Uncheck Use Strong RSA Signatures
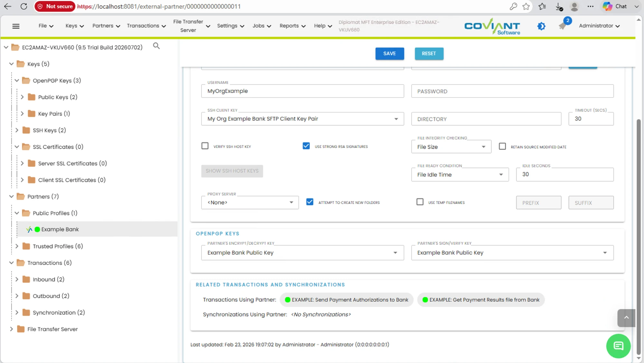 306,146
